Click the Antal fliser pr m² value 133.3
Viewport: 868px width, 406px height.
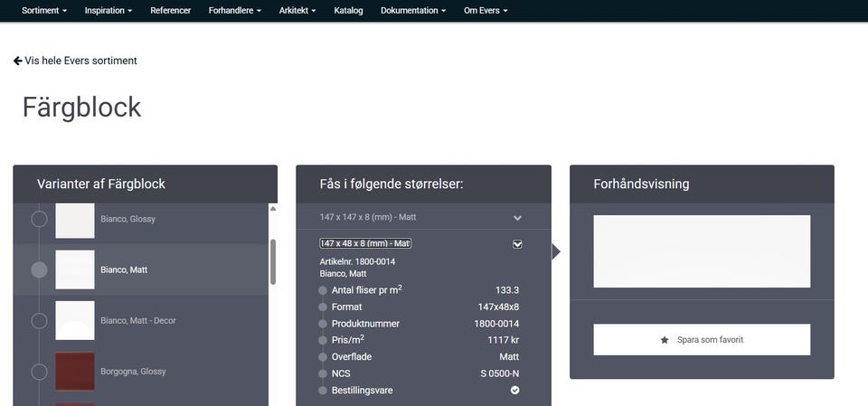[x=507, y=290]
